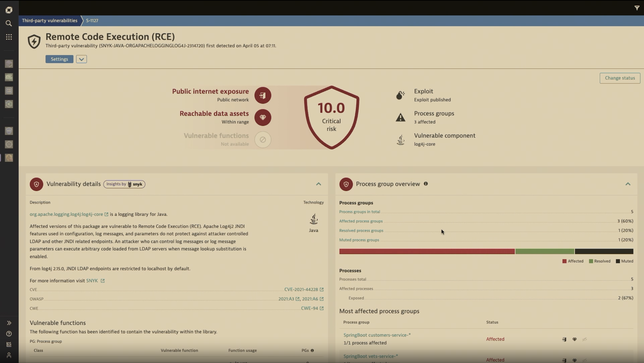Click the Change status button
The image size is (644, 363).
620,78
